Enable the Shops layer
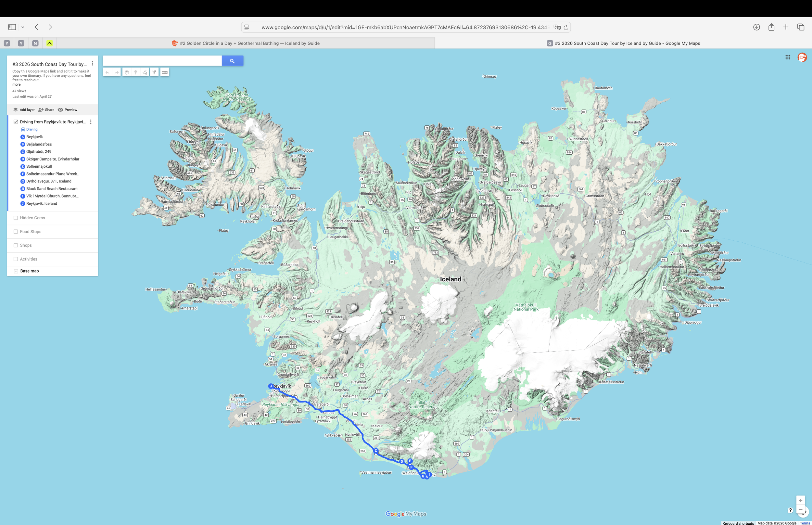The image size is (812, 525). (x=16, y=246)
